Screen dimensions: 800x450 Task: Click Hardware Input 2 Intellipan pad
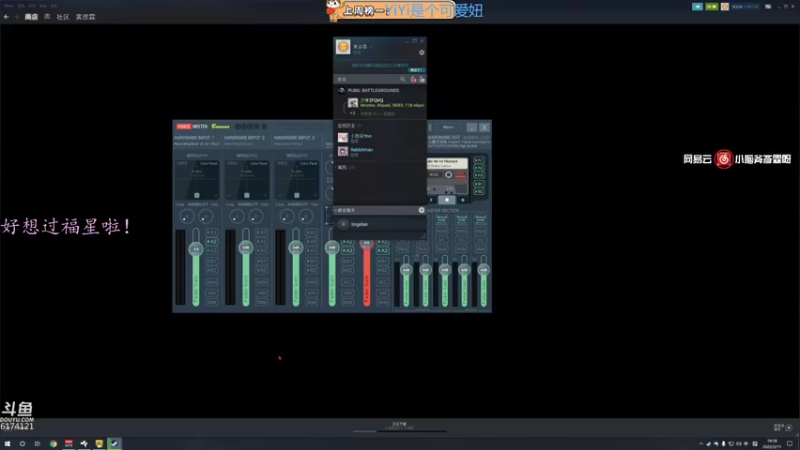[247, 180]
